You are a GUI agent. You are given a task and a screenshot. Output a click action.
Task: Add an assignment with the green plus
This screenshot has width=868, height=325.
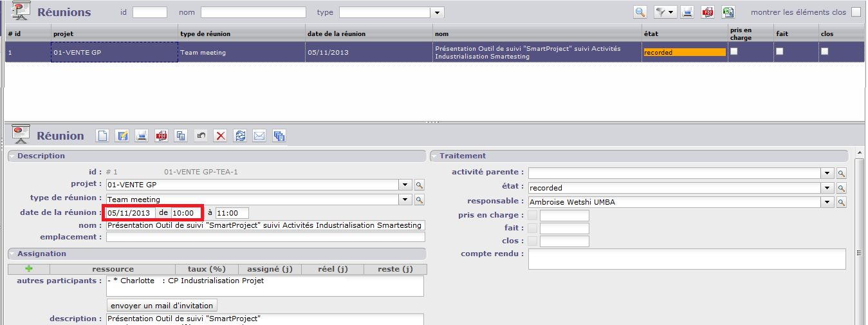(x=28, y=269)
